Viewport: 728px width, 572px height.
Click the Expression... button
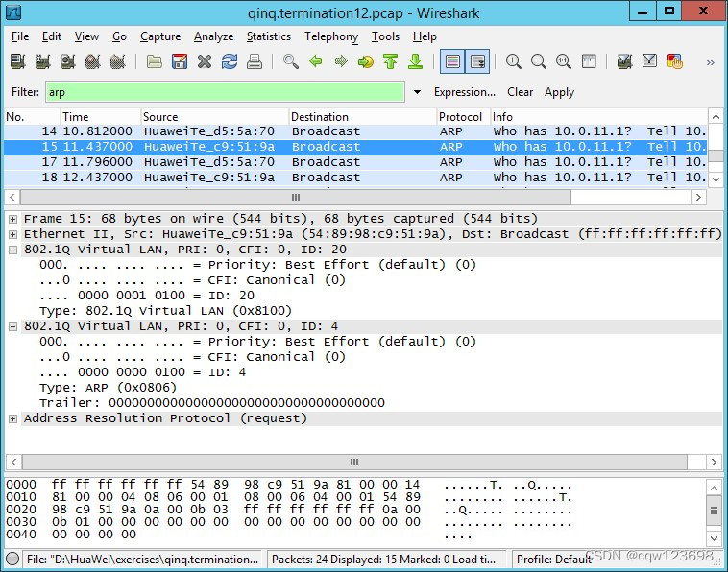click(464, 92)
